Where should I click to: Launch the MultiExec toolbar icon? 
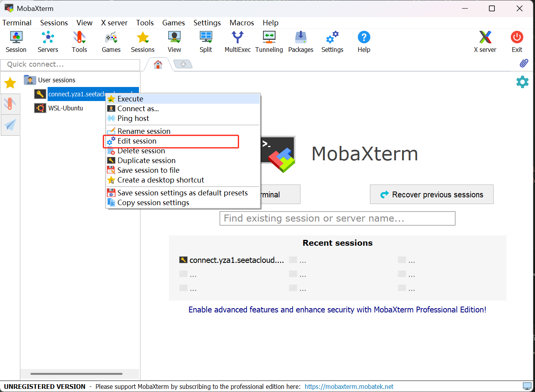(x=238, y=42)
